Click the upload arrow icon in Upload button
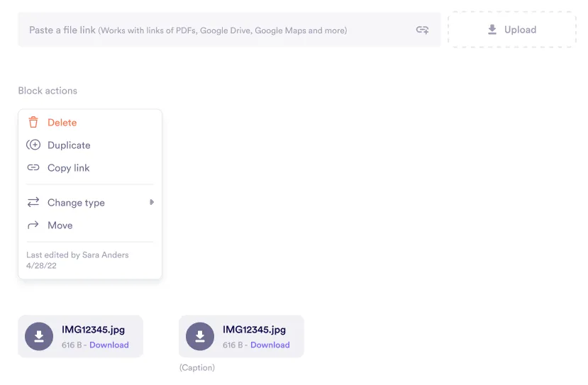Viewport: 588px width, 385px height. point(492,30)
